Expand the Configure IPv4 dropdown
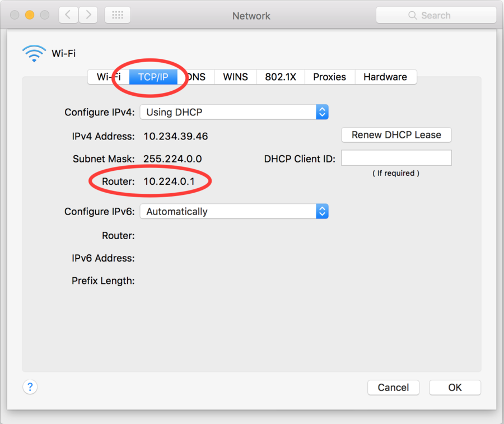 coord(234,112)
